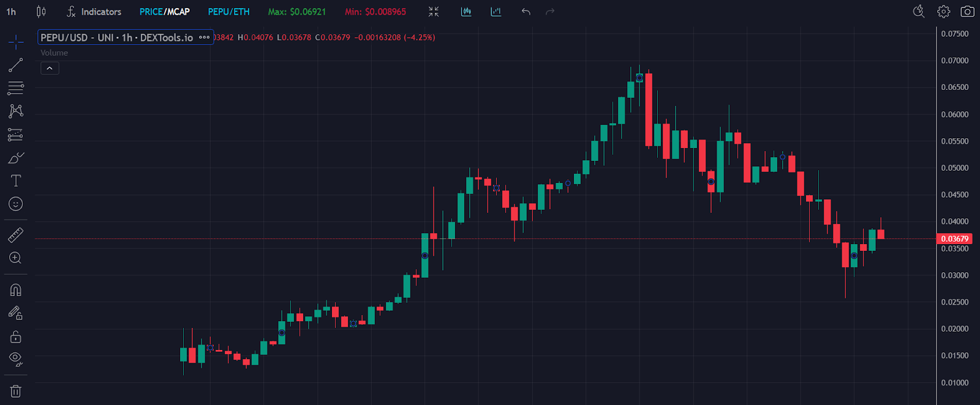
Task: Click the Min: $0.008965 label
Action: [375, 12]
